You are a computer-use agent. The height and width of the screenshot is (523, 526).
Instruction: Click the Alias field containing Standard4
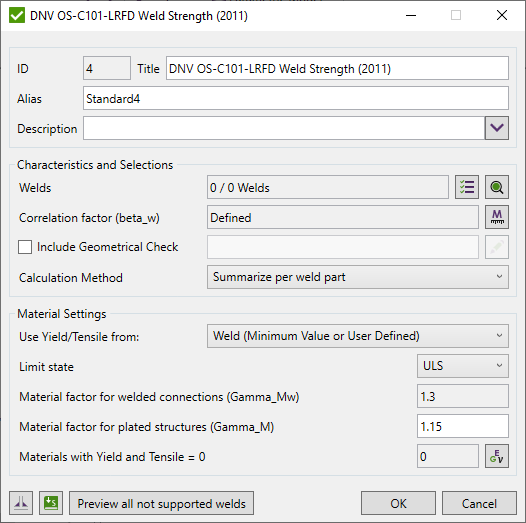[x=296, y=98]
